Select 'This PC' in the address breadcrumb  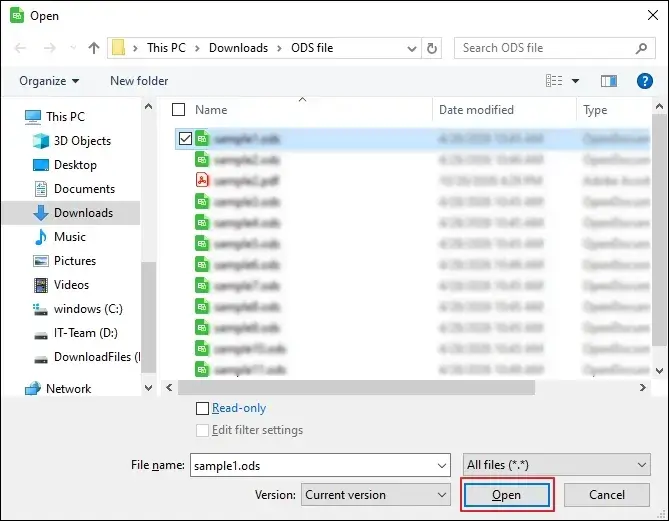(166, 48)
